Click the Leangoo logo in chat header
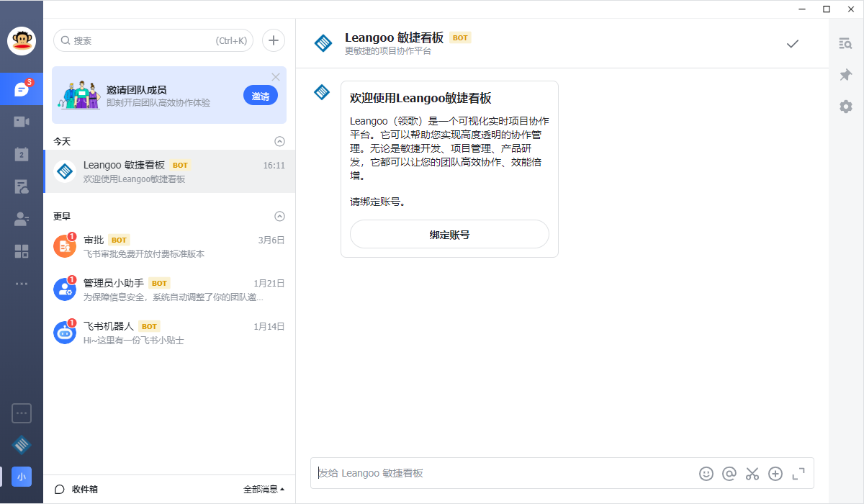This screenshot has height=504, width=864. point(323,43)
